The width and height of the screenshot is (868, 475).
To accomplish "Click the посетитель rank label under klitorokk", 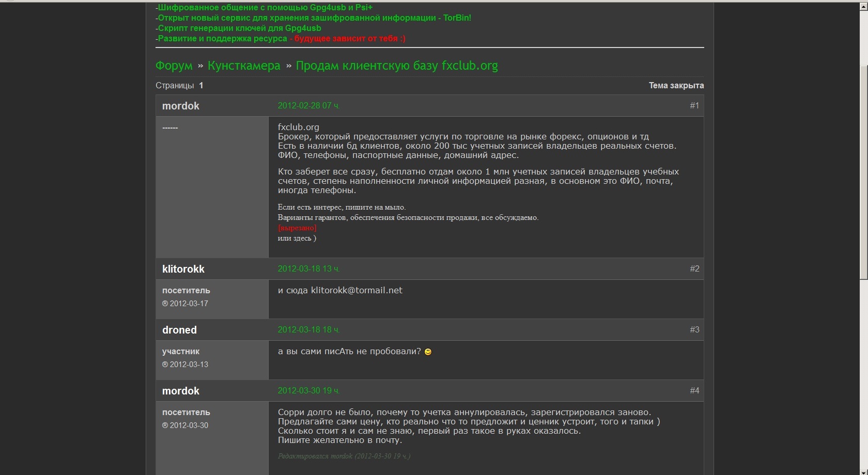I will [x=186, y=291].
